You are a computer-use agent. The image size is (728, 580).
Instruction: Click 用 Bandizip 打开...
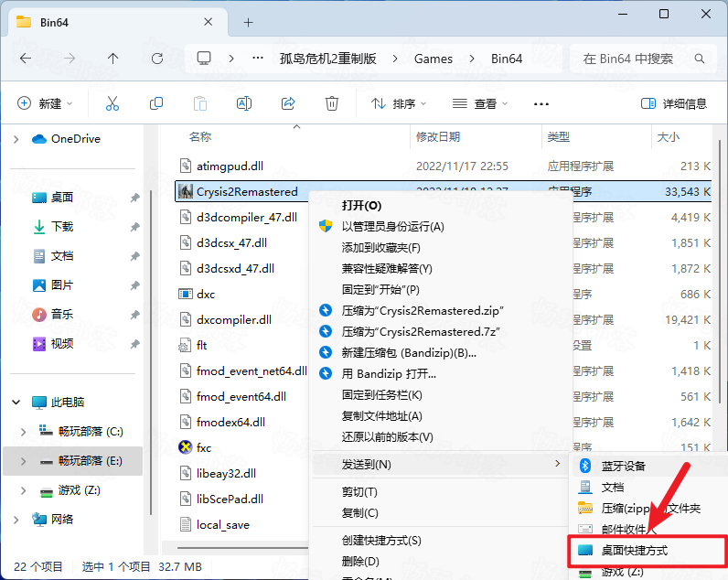pyautogui.click(x=389, y=374)
